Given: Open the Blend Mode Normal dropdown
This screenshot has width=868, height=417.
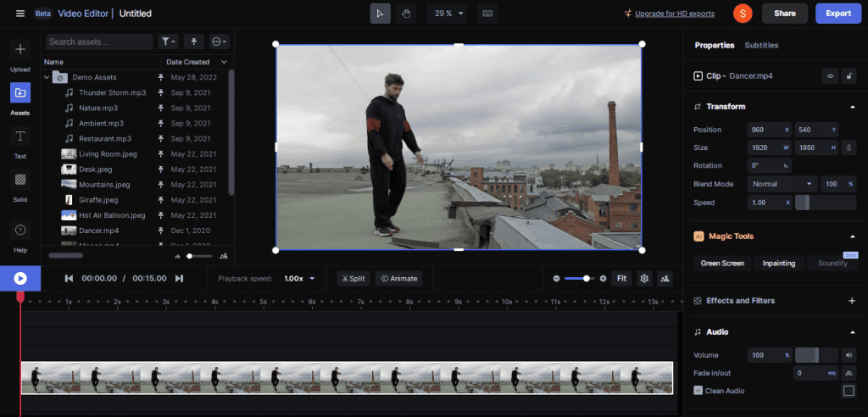Looking at the screenshot, I should 782,184.
